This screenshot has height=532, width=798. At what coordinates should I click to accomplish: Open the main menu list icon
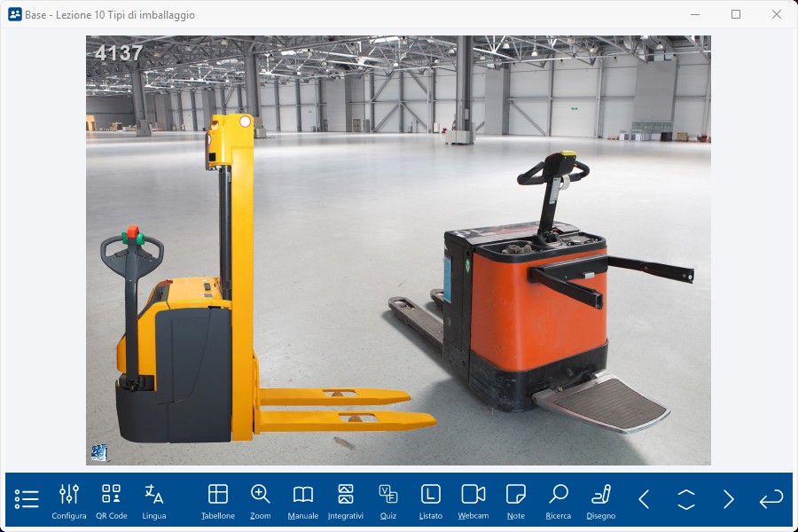click(x=27, y=499)
